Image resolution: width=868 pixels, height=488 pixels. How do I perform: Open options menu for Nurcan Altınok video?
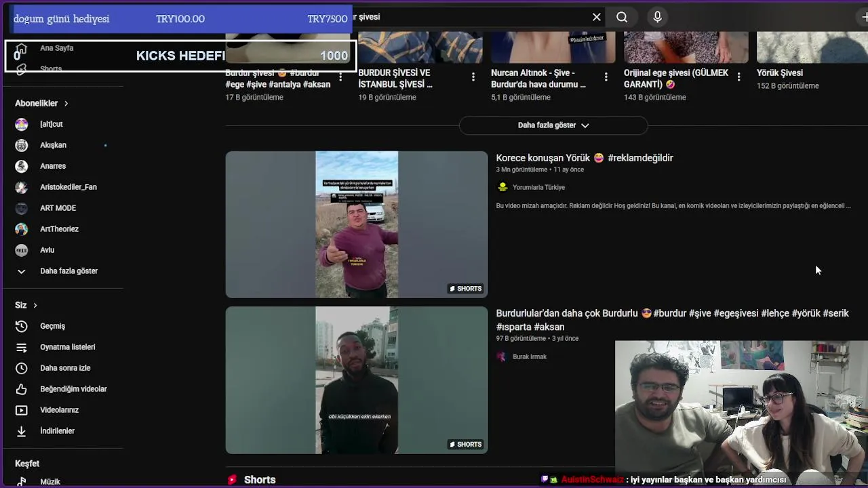click(606, 77)
